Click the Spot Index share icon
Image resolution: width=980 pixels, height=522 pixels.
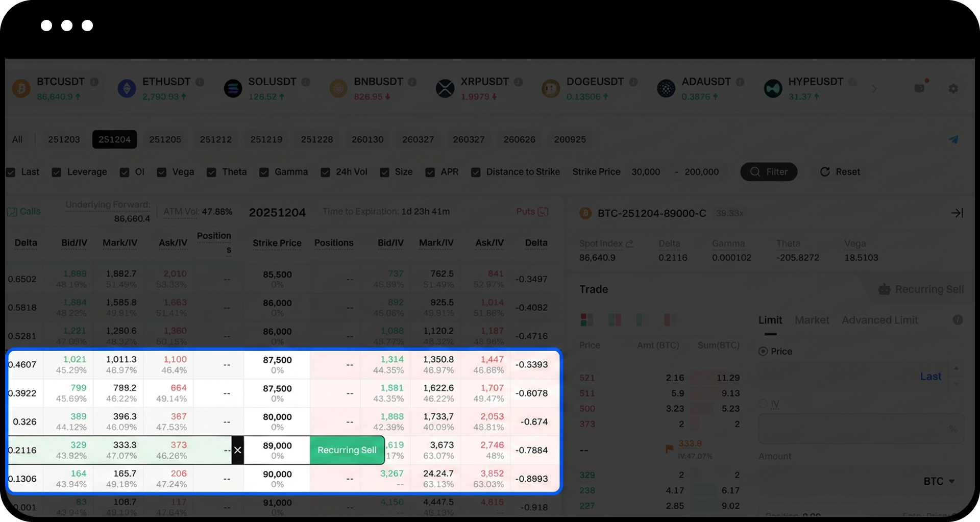[629, 244]
